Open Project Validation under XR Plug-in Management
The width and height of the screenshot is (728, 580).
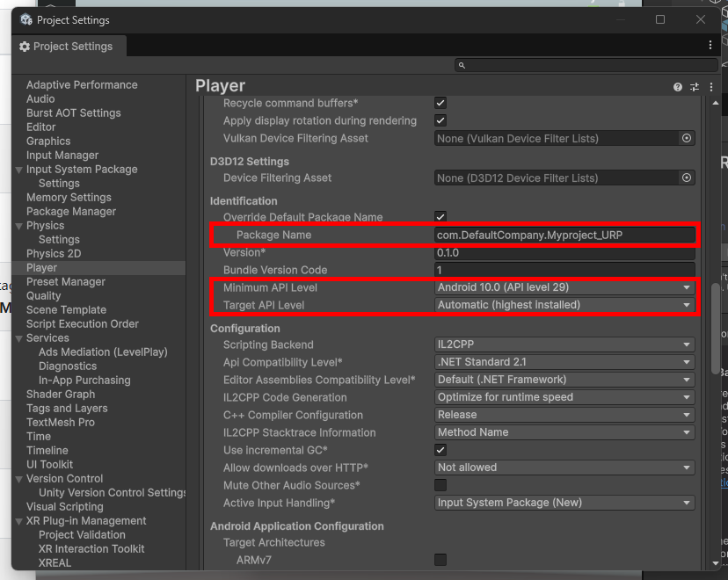point(82,535)
